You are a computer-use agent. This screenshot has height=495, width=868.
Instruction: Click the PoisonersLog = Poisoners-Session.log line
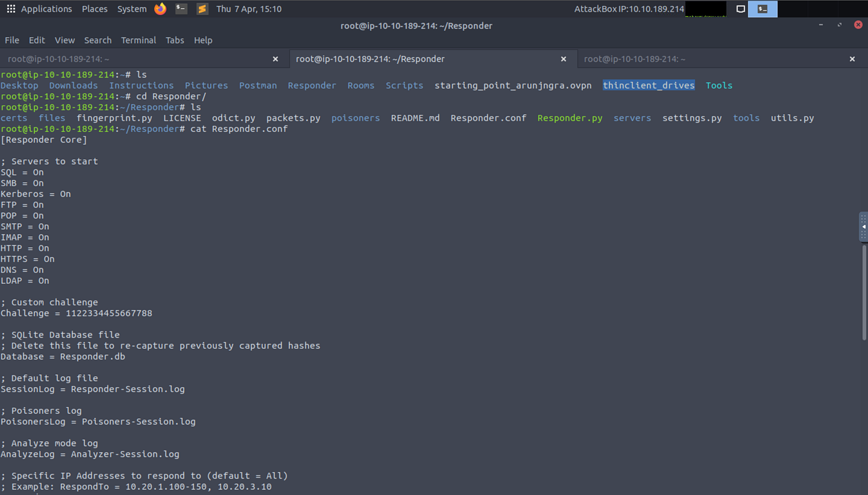coord(98,422)
